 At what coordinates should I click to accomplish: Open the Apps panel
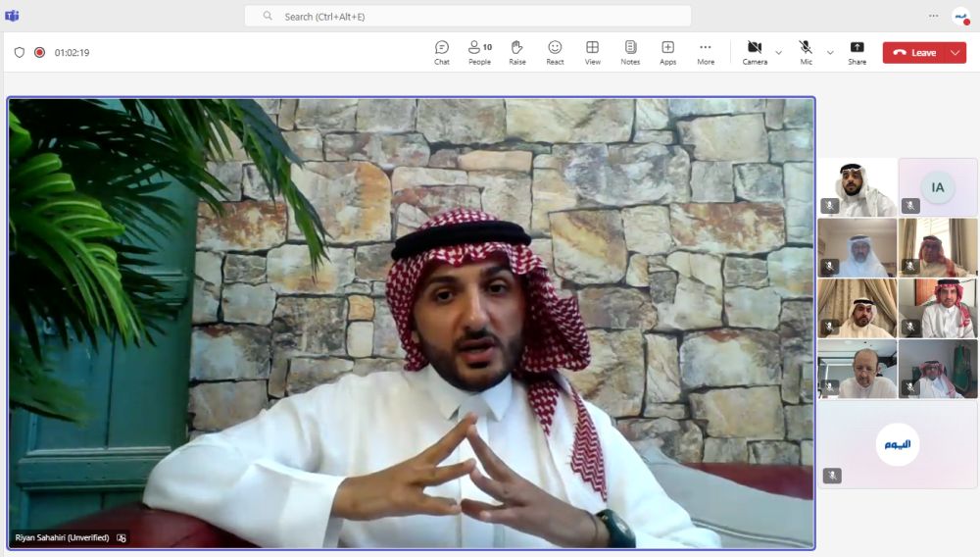click(x=667, y=52)
